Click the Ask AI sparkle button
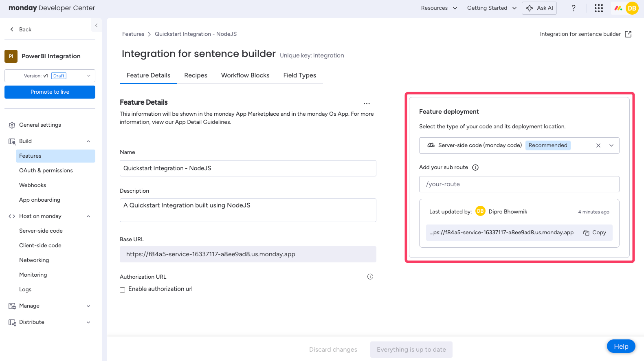 pyautogui.click(x=539, y=8)
